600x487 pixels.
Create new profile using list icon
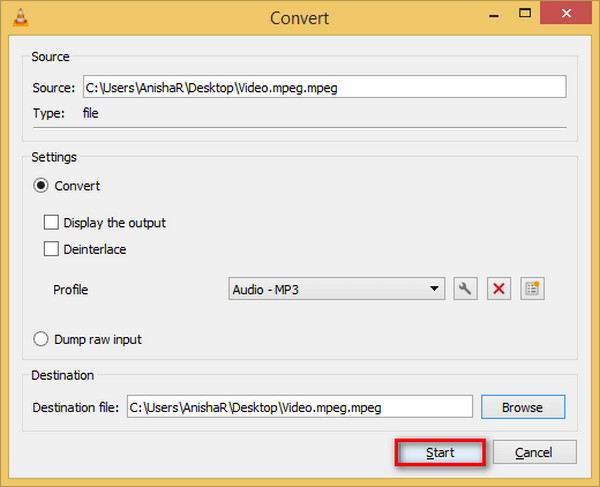[532, 288]
